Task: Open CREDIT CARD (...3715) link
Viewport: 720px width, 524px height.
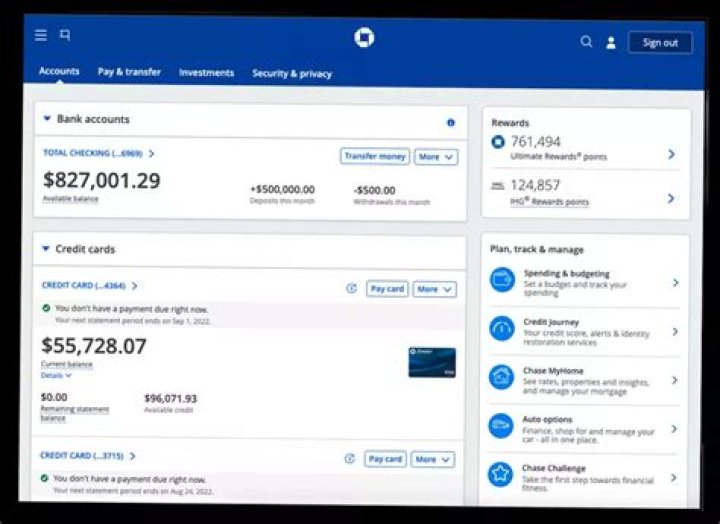Action: (x=88, y=456)
